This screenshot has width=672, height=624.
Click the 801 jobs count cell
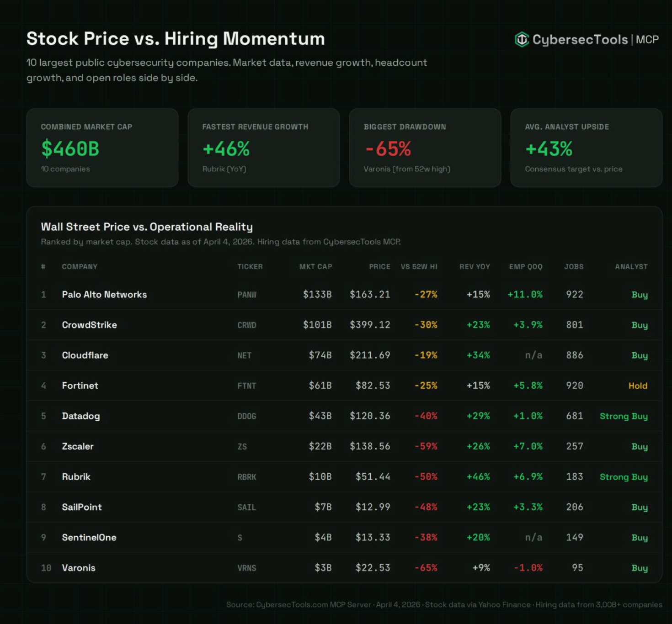tap(575, 325)
